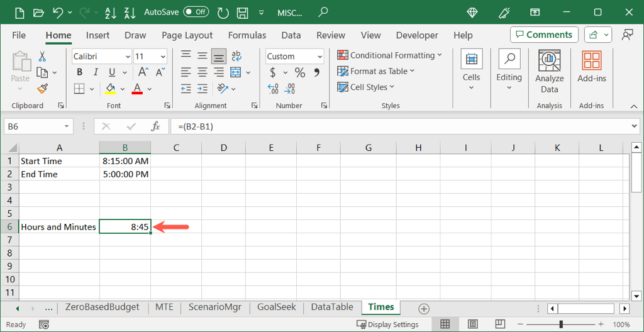The image size is (644, 332).
Task: Open the Cells group button
Action: point(471,70)
